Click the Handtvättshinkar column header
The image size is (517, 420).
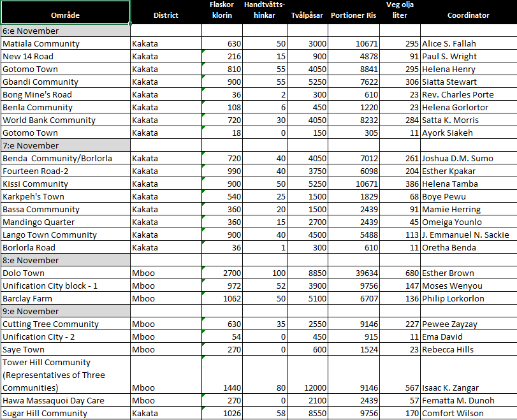pyautogui.click(x=265, y=10)
